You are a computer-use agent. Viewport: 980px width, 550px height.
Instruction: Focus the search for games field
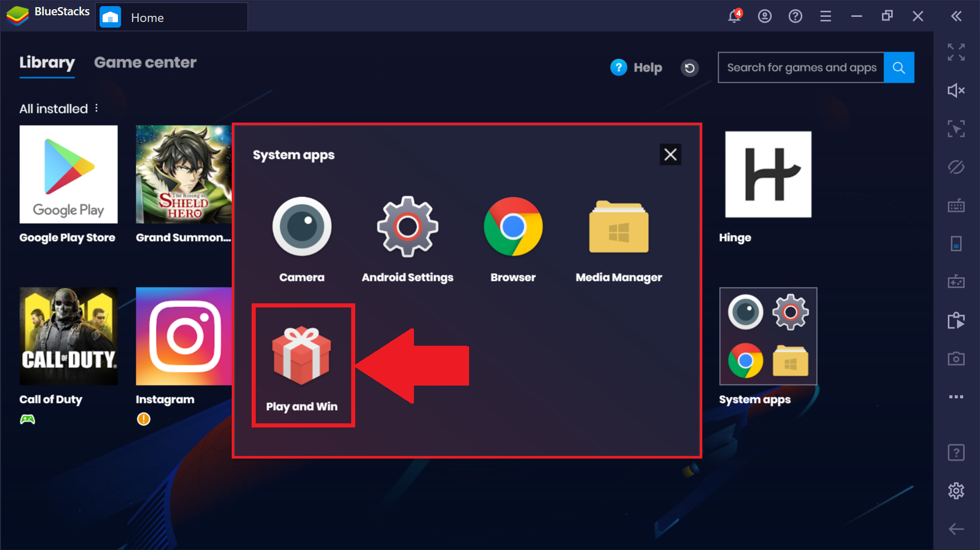(x=801, y=67)
